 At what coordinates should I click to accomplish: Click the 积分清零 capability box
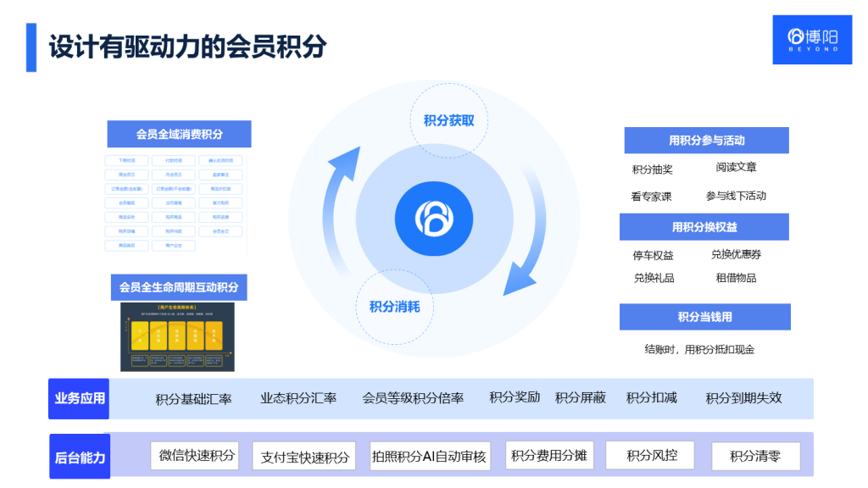pyautogui.click(x=758, y=455)
